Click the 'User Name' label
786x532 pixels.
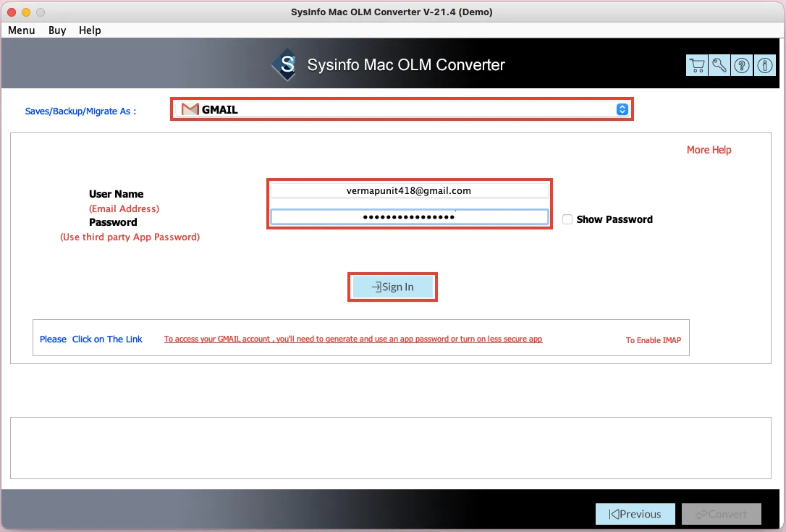(117, 194)
